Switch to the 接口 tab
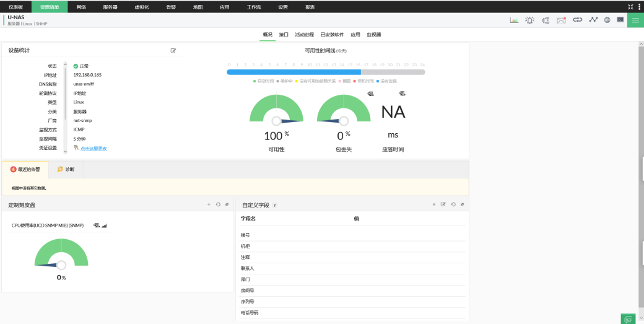 [284, 35]
